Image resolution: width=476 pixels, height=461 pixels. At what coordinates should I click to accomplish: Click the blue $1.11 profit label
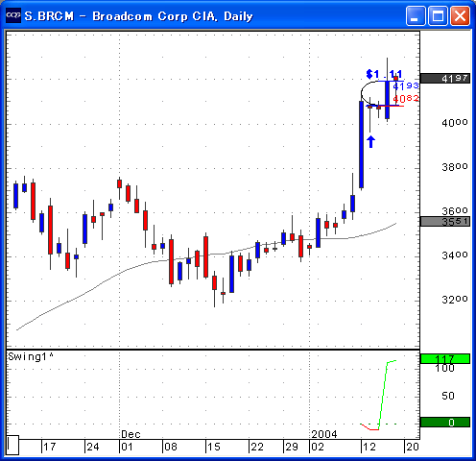[x=384, y=75]
